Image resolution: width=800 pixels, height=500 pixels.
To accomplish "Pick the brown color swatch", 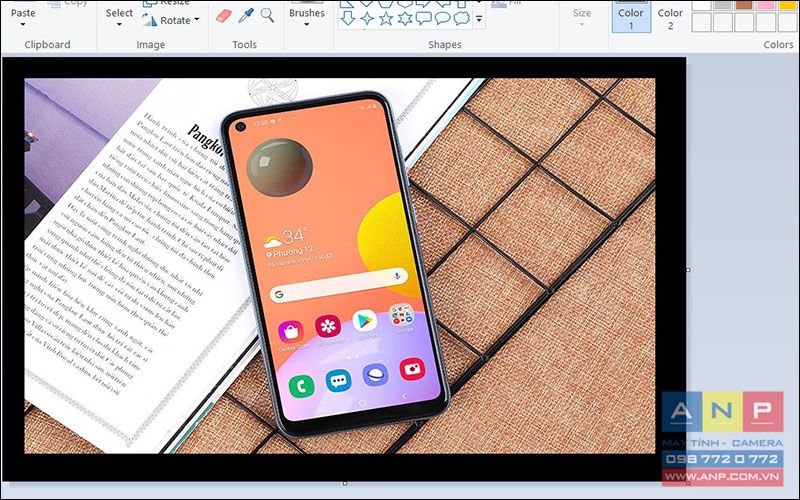I will pos(744,5).
